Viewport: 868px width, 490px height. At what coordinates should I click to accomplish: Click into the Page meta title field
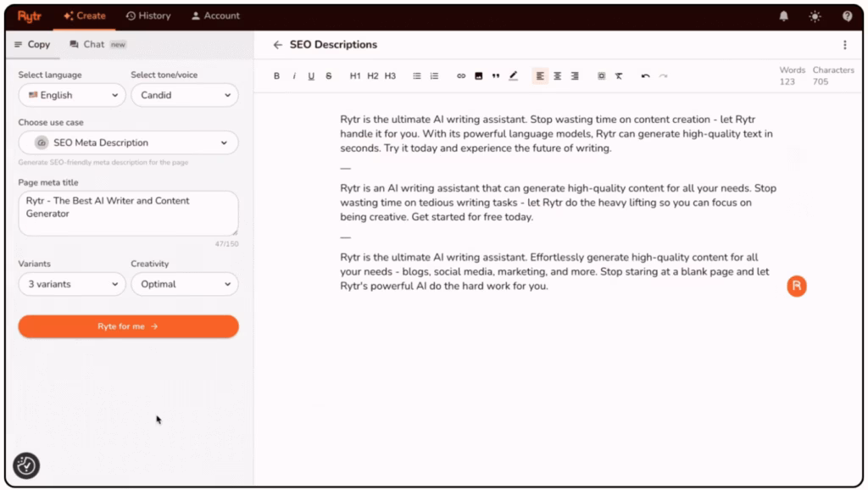[128, 213]
